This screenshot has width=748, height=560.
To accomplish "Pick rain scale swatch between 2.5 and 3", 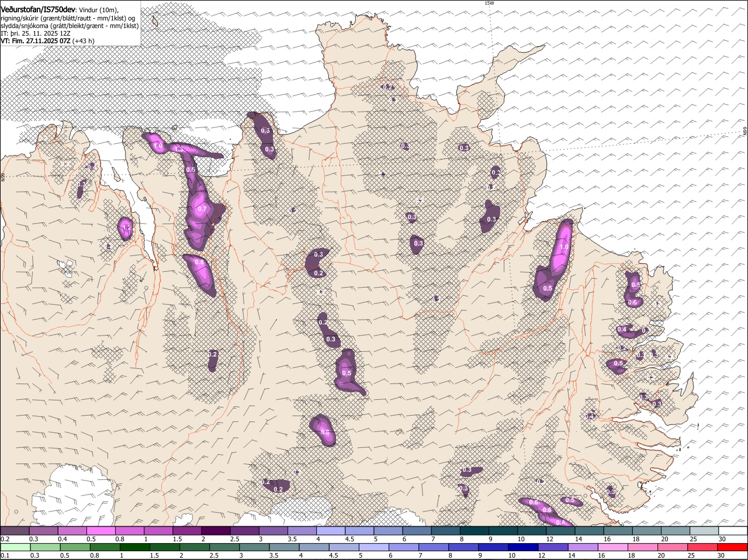I will pos(224,547).
